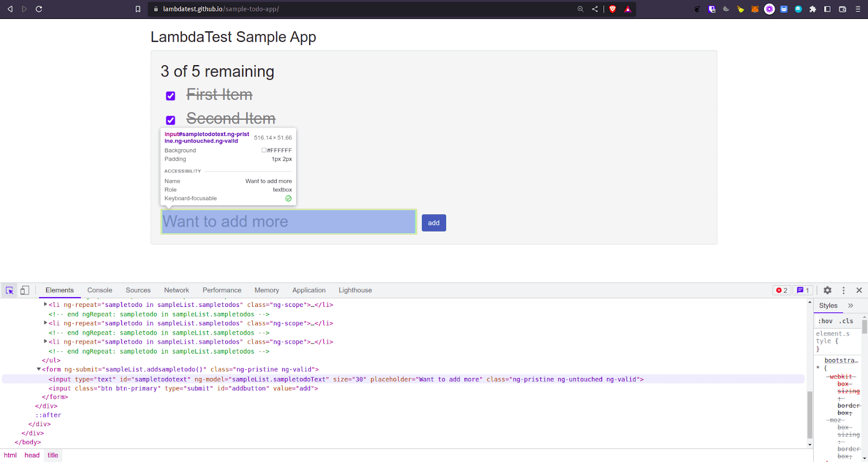This screenshot has height=462, width=868.
Task: Toggle the browser sidebar panel icon
Action: coord(827,9)
